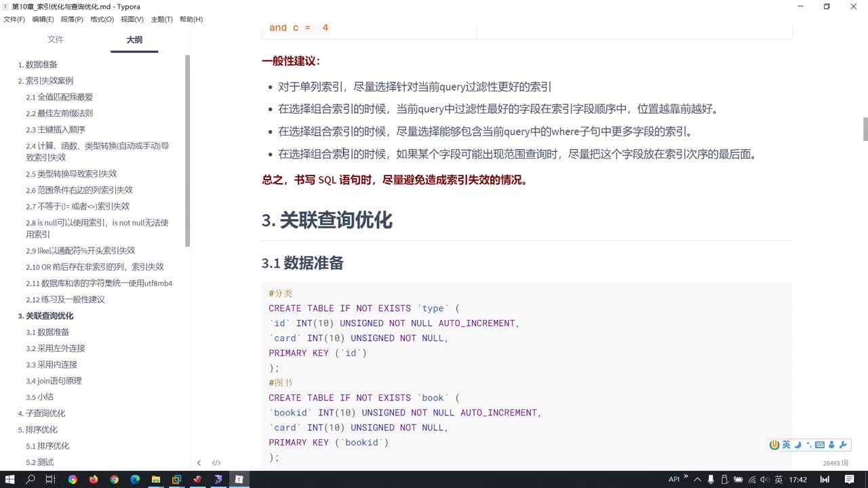The image size is (868, 488).
Task: Open Microsoft Edge from the taskbar
Action: click(x=135, y=479)
